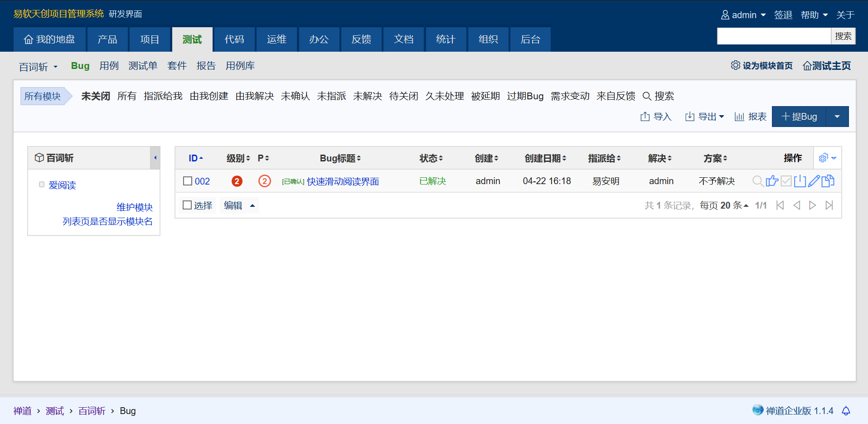Open the 帮助 help dropdown
868x424 pixels.
[x=815, y=15]
